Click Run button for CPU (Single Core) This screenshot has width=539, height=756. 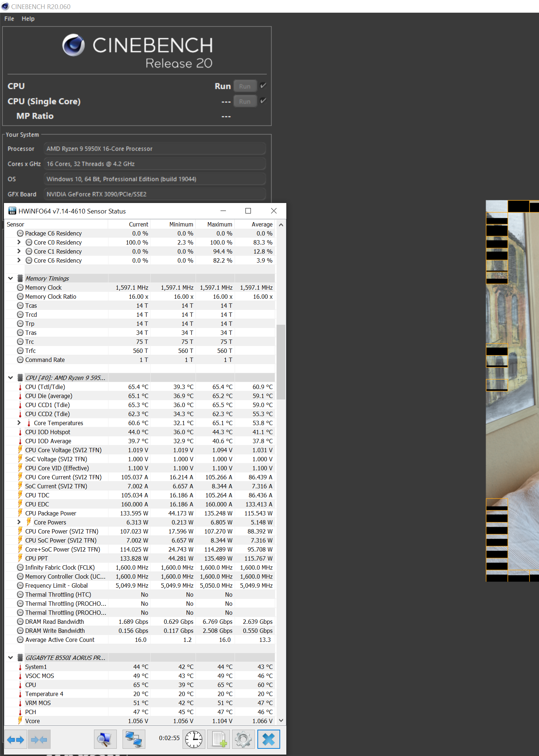click(x=245, y=101)
